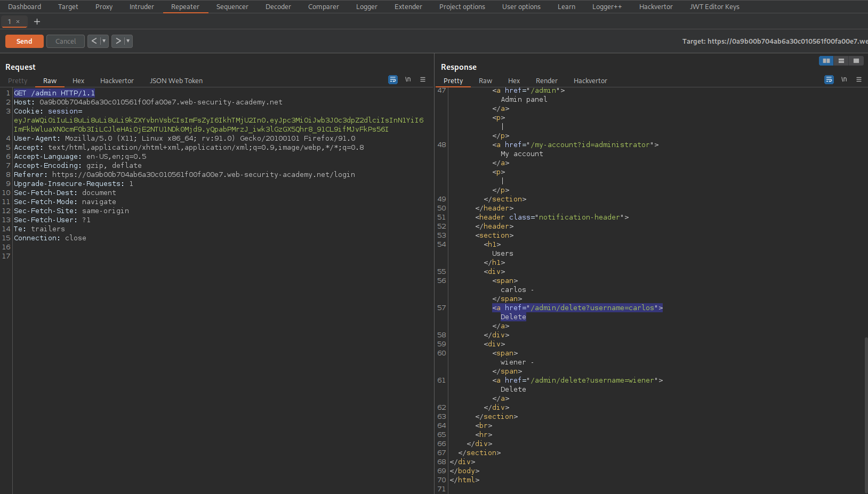Open the Comparer tab

(x=323, y=7)
